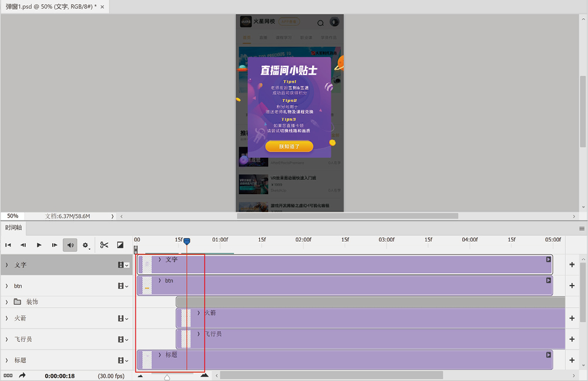The height and width of the screenshot is (381, 588).
Task: Select the btn clip thumbnail
Action: (x=147, y=285)
